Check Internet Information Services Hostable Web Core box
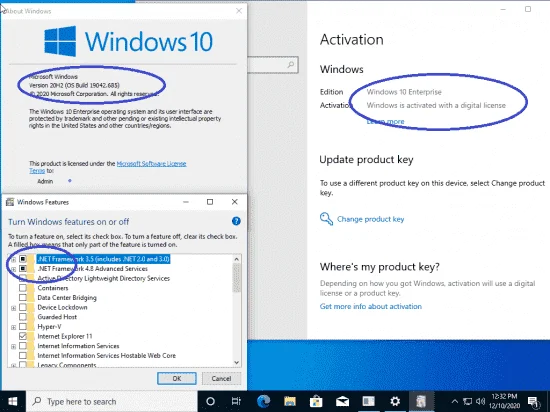 (x=23, y=356)
